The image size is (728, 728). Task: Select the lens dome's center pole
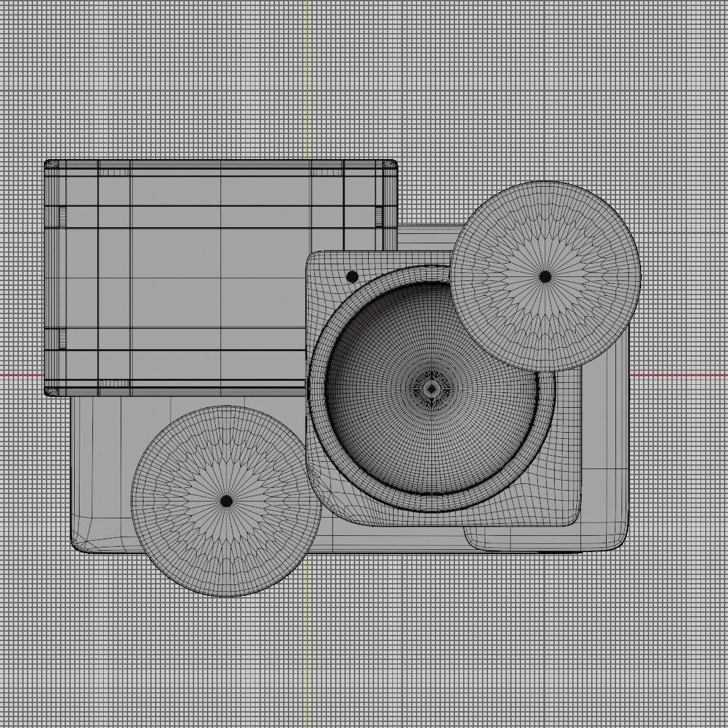pos(432,389)
